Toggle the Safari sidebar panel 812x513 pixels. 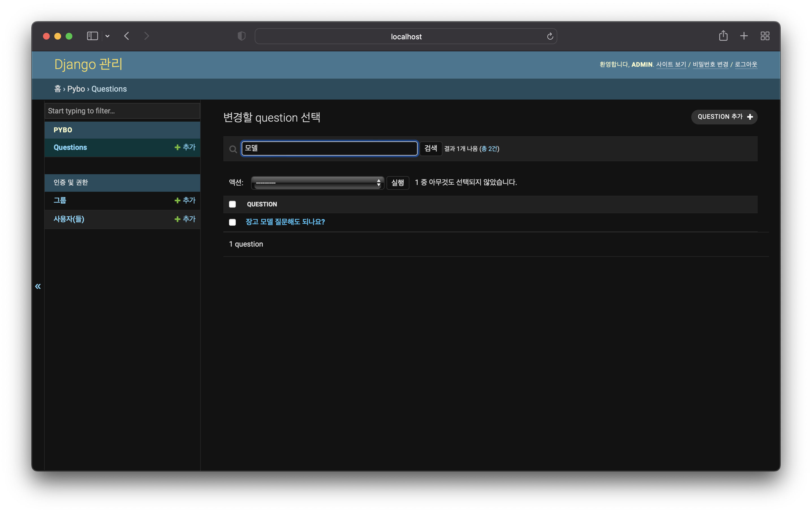pyautogui.click(x=92, y=36)
